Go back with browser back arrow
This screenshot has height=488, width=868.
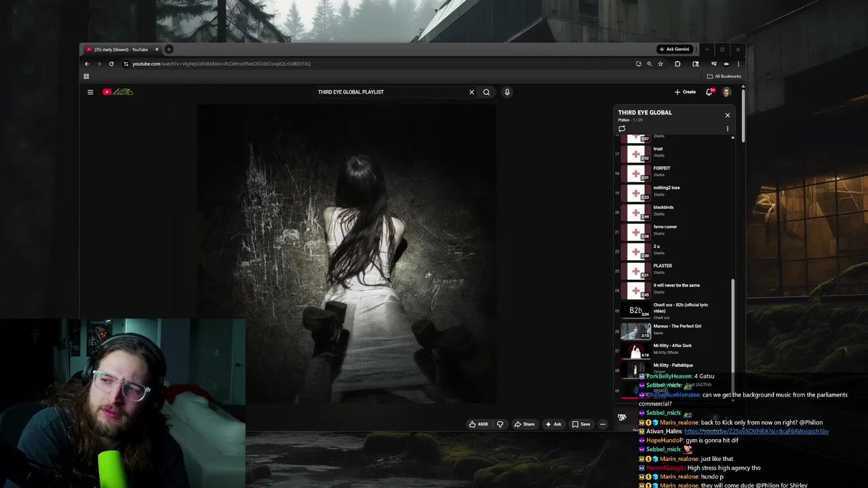pos(87,64)
